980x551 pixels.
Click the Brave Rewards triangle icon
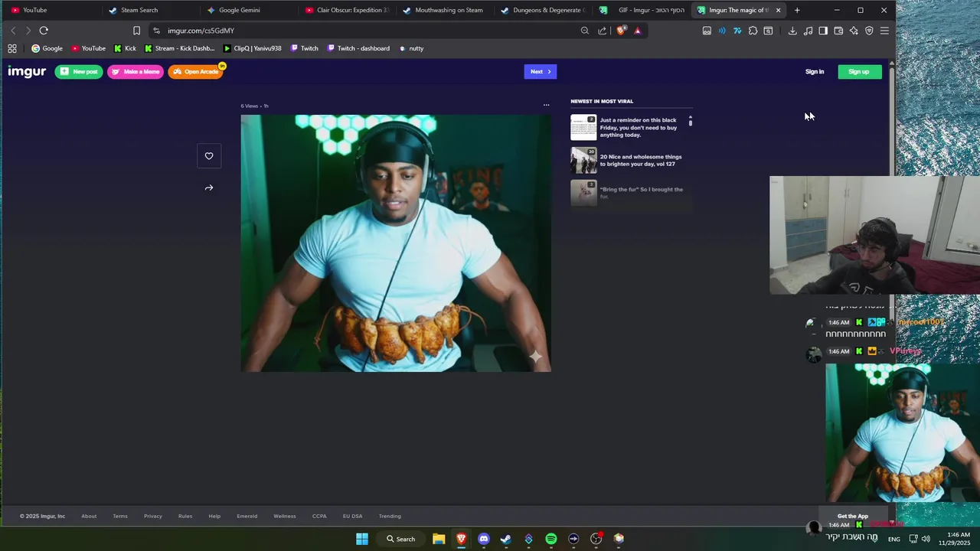click(637, 31)
